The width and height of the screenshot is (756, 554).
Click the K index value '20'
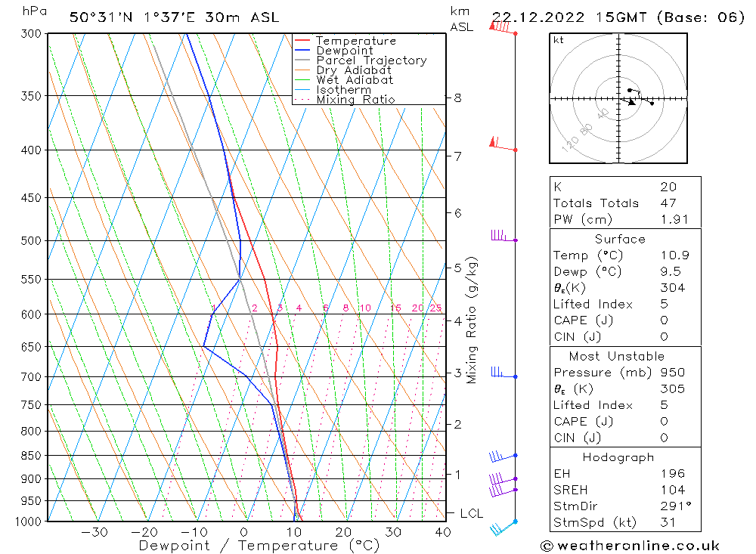coord(669,187)
